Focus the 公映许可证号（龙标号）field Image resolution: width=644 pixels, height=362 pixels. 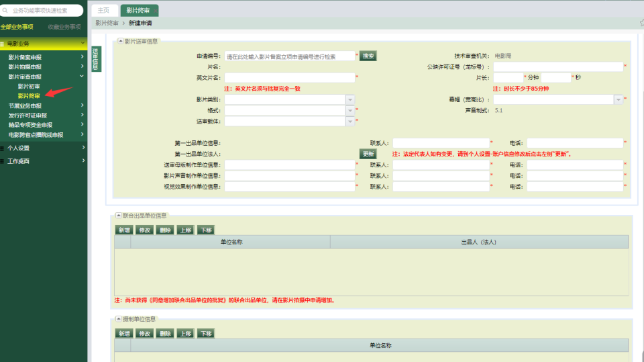pyautogui.click(x=558, y=66)
